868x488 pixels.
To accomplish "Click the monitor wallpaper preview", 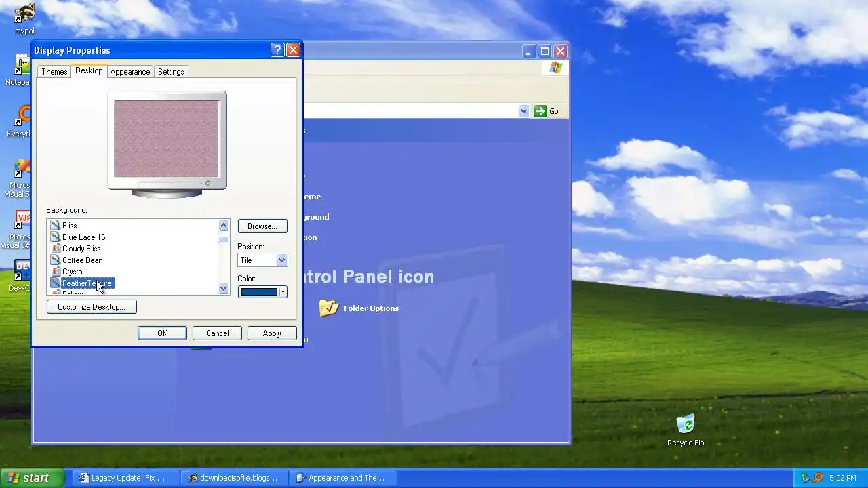I will pos(166,138).
